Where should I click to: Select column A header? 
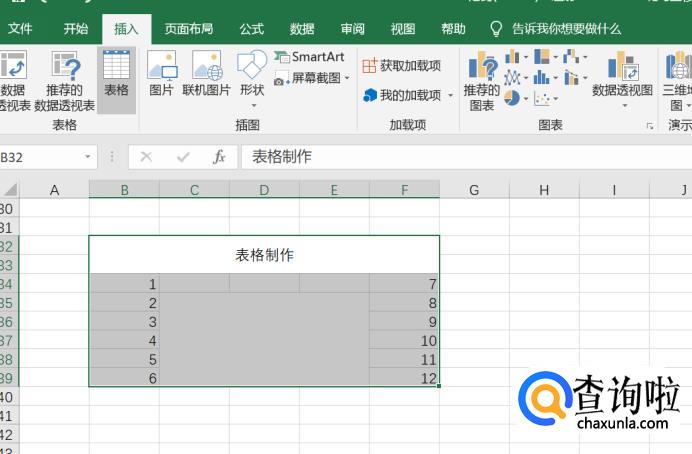[x=54, y=190]
